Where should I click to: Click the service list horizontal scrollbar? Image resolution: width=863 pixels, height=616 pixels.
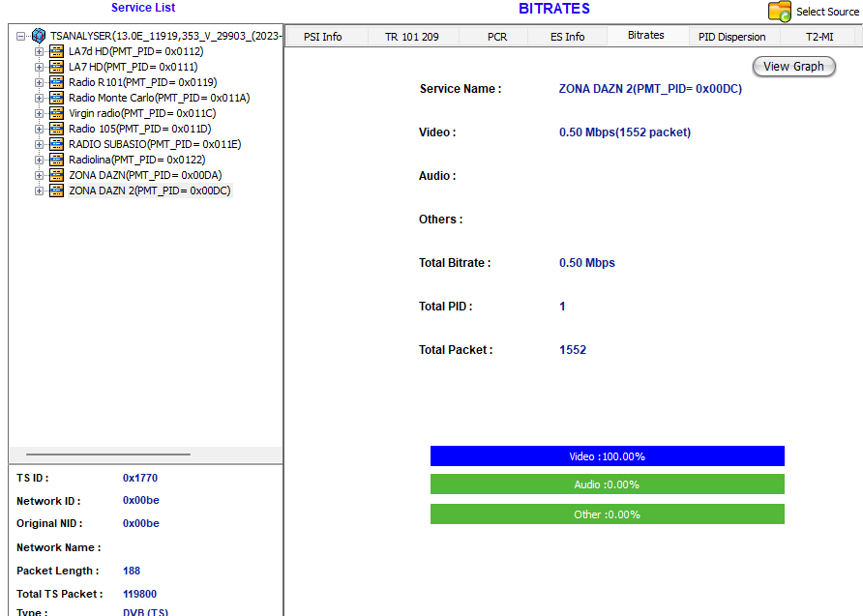(x=108, y=455)
